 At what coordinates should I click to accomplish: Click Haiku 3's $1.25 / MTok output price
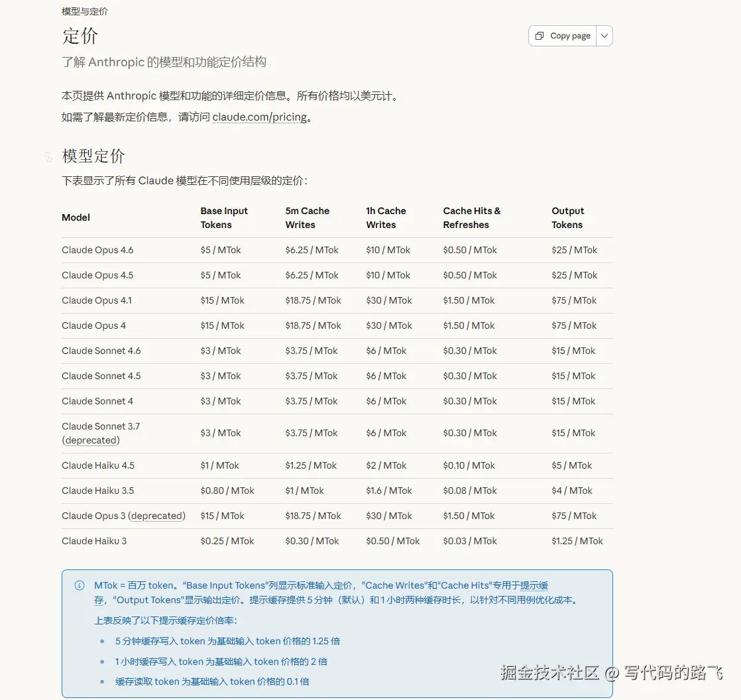pos(577,541)
